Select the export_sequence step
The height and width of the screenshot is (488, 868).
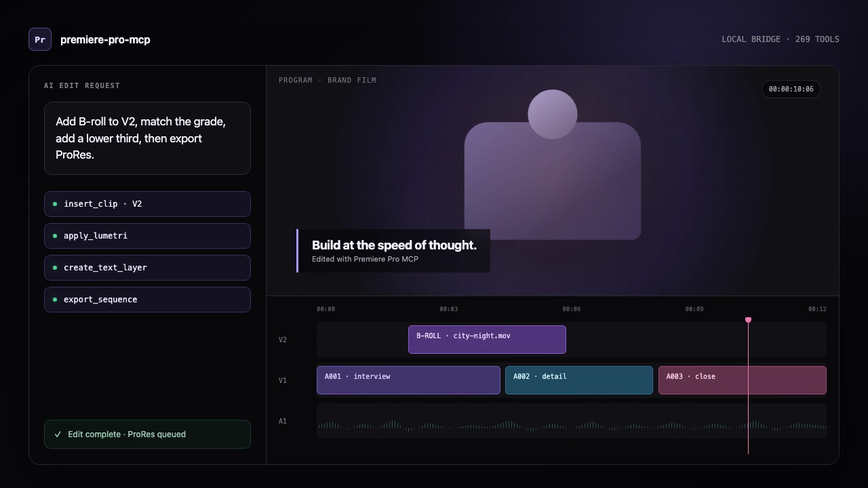pyautogui.click(x=147, y=300)
